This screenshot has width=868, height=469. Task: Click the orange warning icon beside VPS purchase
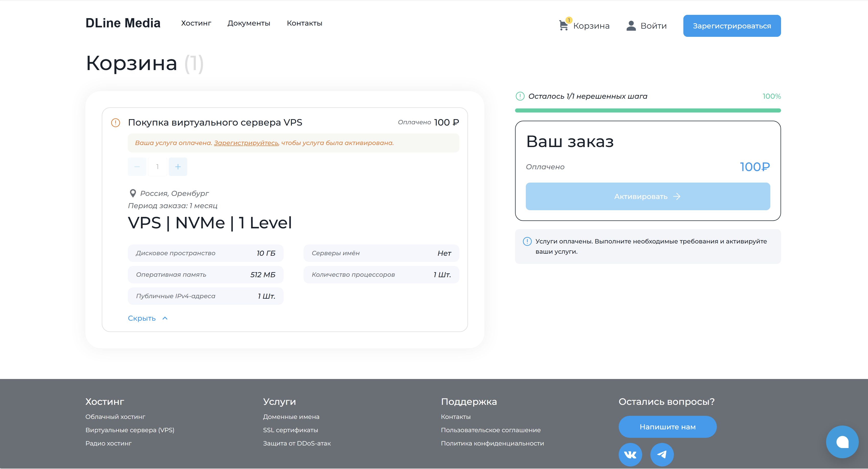click(x=116, y=123)
